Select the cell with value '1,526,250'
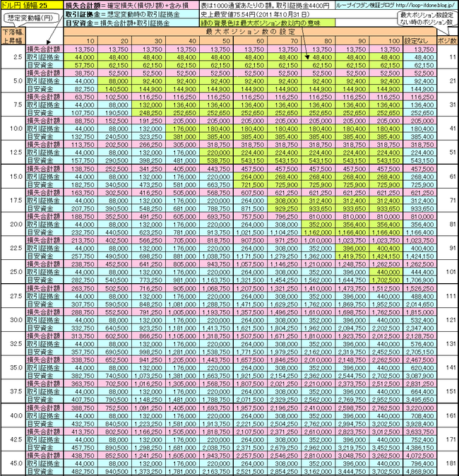Screen dimensions: 459x476 pyautogui.click(x=420, y=288)
